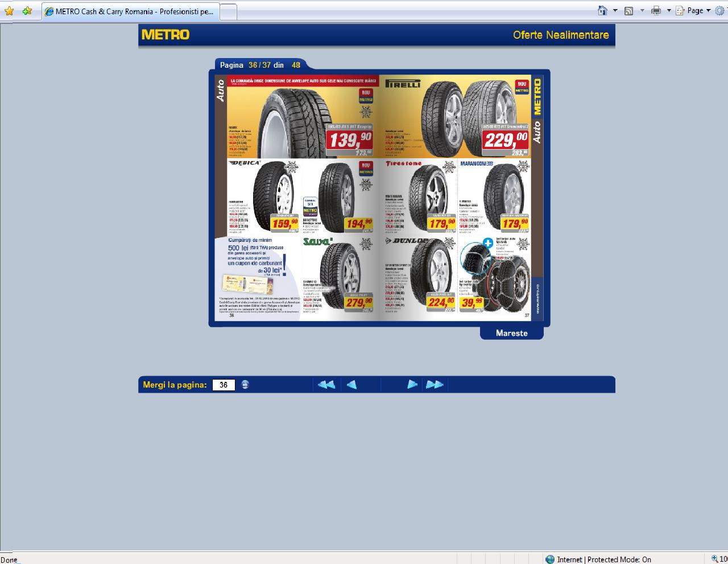Click the Pirelli brand logo in the catalog
This screenshot has width=728, height=564.
403,84
